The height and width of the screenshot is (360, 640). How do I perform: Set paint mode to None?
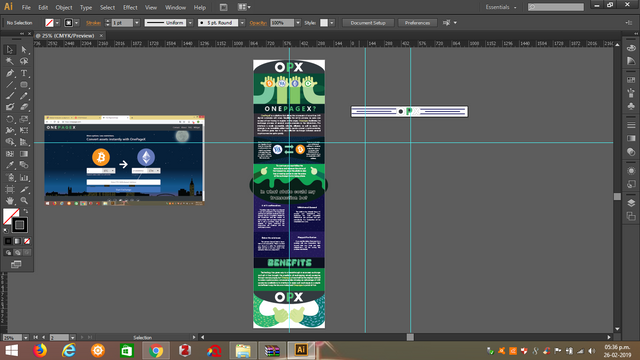27,241
